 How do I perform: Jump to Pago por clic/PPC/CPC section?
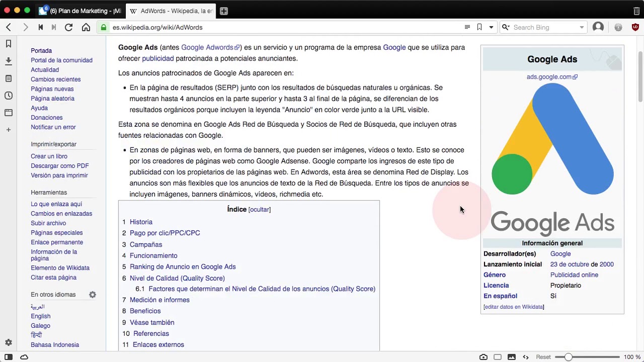pyautogui.click(x=165, y=233)
